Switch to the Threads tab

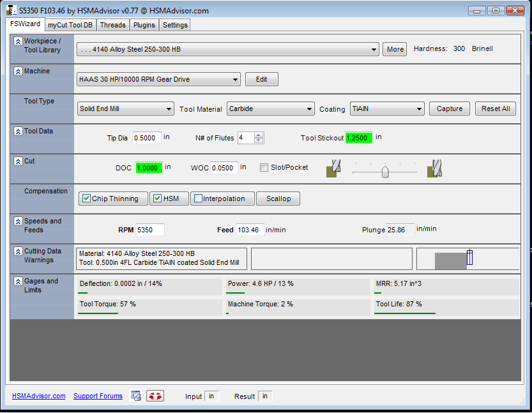click(113, 25)
